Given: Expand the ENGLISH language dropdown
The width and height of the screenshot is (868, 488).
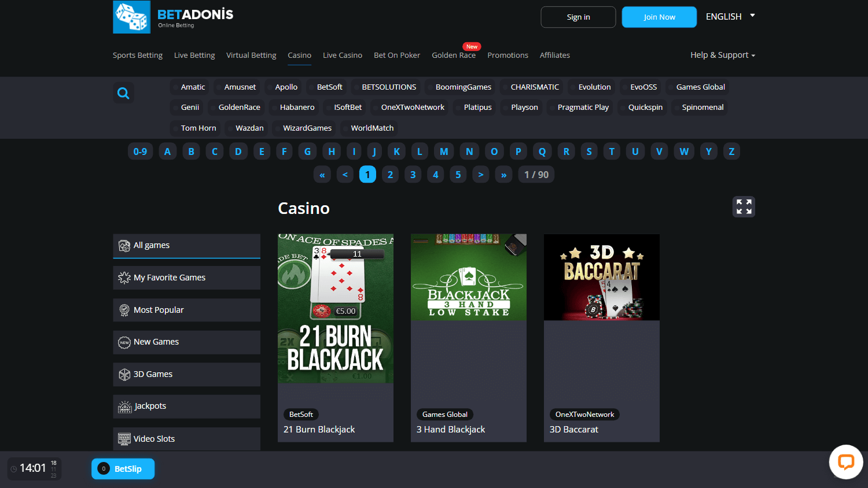Looking at the screenshot, I should (730, 17).
